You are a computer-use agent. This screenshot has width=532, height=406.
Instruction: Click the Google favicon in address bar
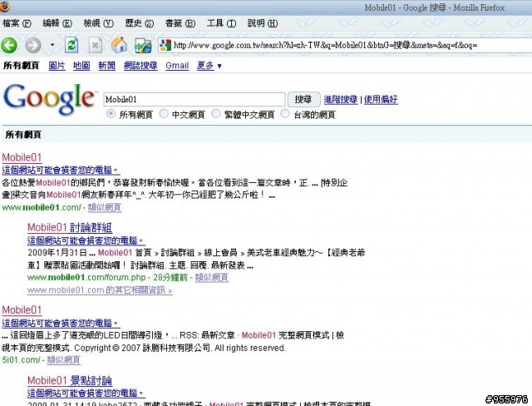(165, 45)
